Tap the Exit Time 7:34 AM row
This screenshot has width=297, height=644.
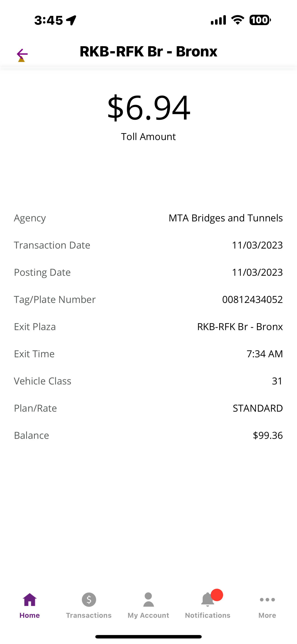[148, 354]
